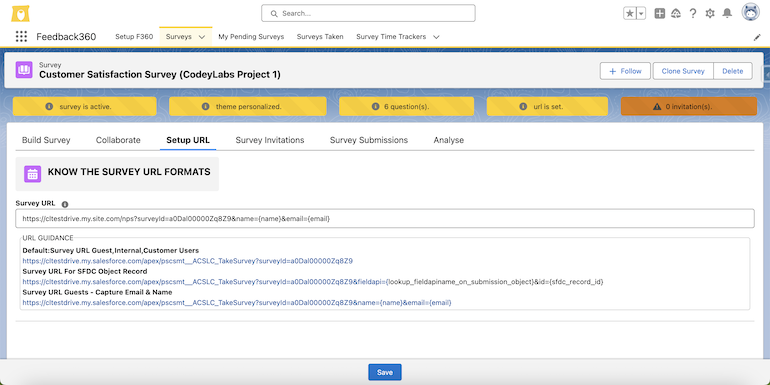Click the Favorites star icon
This screenshot has height=385, width=770.
[x=630, y=13]
